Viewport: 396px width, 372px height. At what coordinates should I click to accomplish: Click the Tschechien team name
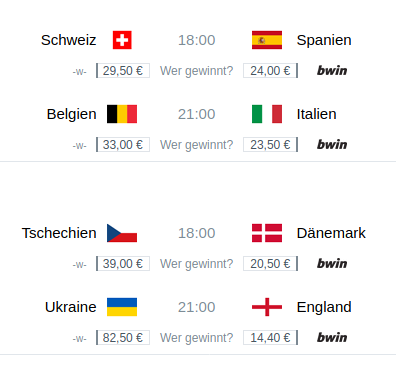coord(59,233)
